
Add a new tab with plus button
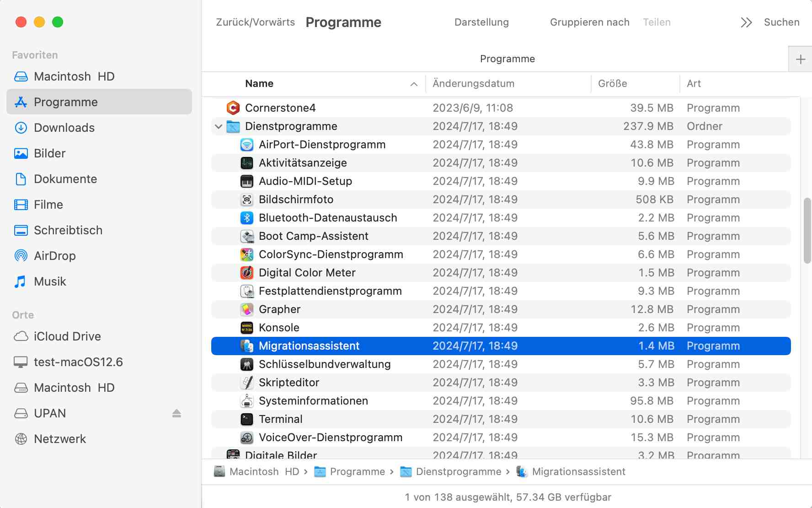(x=801, y=59)
